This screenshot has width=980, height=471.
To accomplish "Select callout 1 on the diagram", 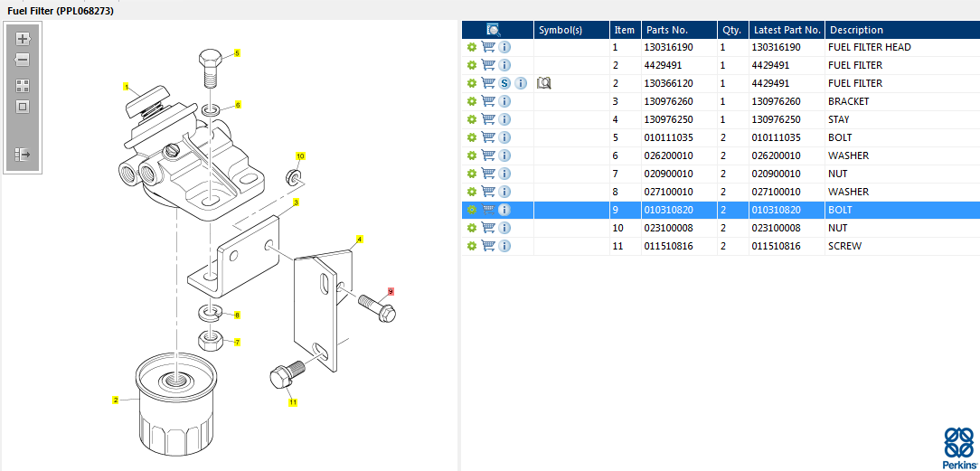I will tap(126, 87).
